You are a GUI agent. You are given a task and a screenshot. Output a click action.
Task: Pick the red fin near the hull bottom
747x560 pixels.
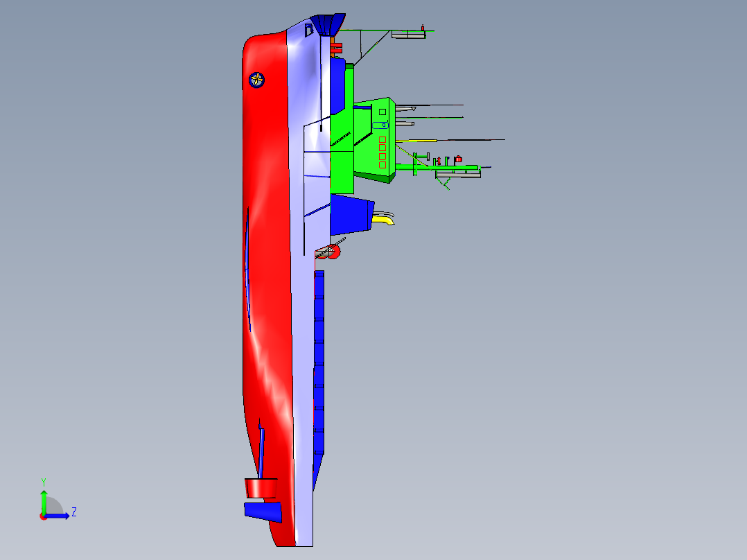261,489
